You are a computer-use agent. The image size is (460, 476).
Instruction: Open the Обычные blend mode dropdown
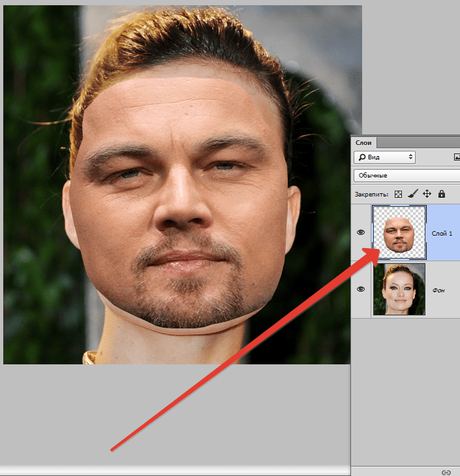(x=406, y=176)
